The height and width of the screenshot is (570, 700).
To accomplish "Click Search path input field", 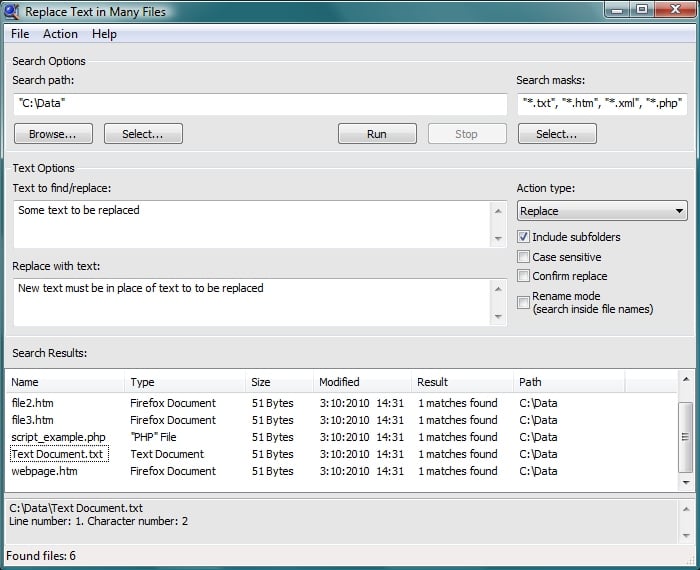I will point(260,103).
